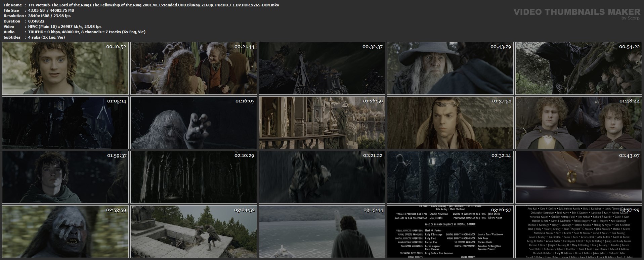
Task: Open the credits thumbnail at 03:26:37
Action: [450, 232]
